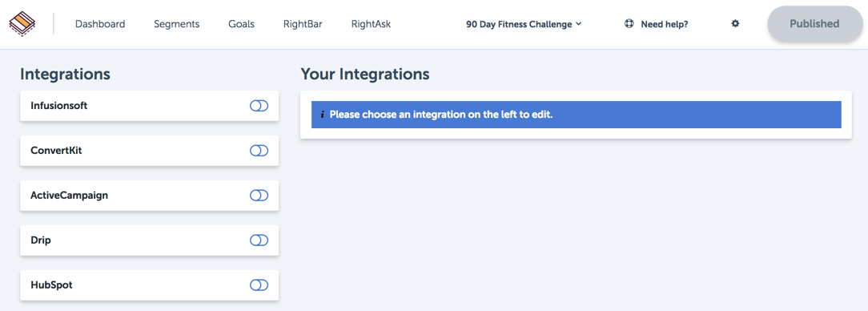Open the Segments menu item

point(177,24)
